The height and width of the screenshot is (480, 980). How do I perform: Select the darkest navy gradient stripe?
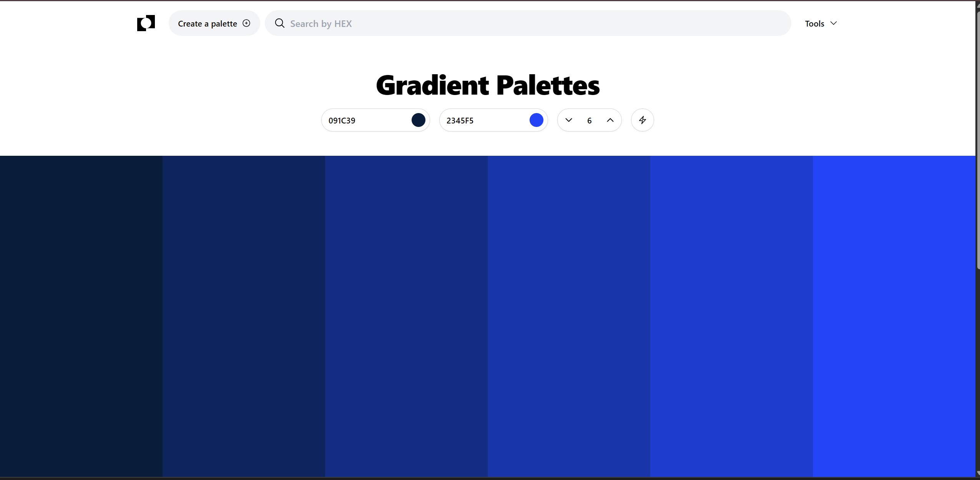click(81, 316)
